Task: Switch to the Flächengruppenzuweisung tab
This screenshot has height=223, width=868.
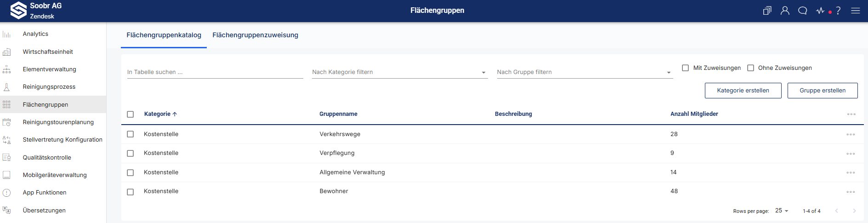Action: pyautogui.click(x=255, y=35)
